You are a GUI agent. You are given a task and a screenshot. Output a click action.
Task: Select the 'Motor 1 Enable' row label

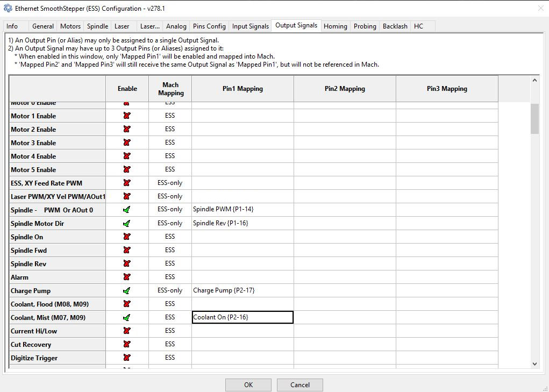58,116
